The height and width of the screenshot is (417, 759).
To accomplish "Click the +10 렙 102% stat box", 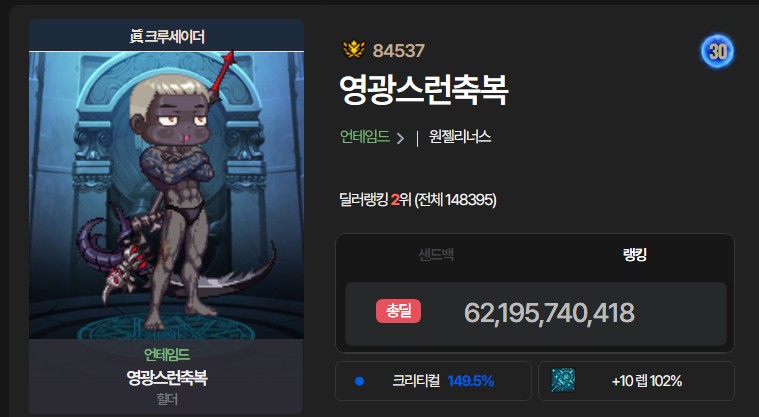I will [637, 381].
